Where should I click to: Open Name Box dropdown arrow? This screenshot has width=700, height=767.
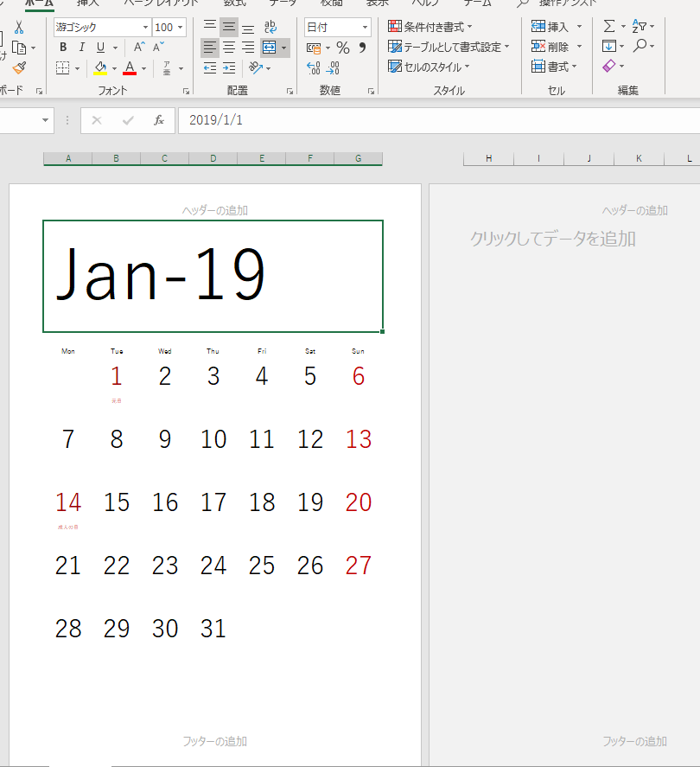[46, 120]
